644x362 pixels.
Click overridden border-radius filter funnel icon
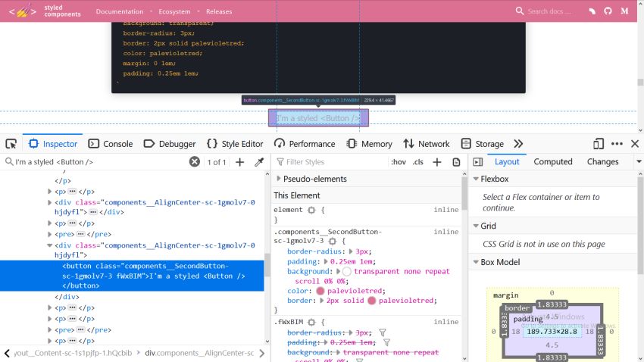(x=383, y=332)
